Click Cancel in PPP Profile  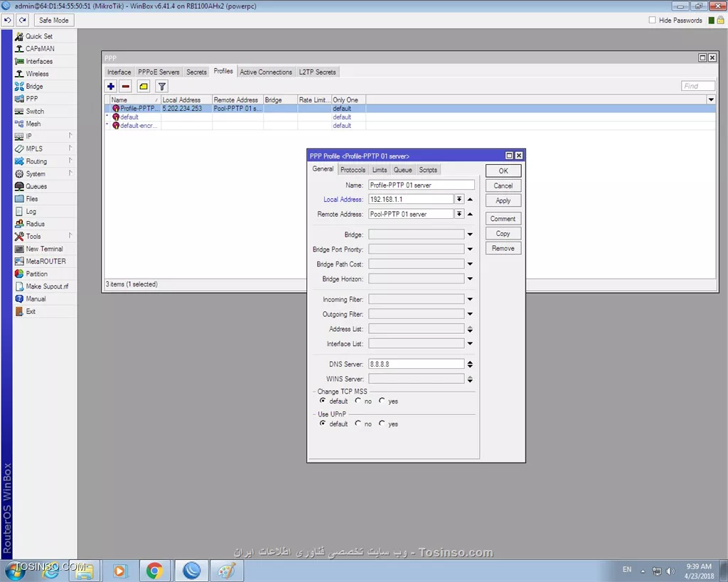click(x=503, y=185)
